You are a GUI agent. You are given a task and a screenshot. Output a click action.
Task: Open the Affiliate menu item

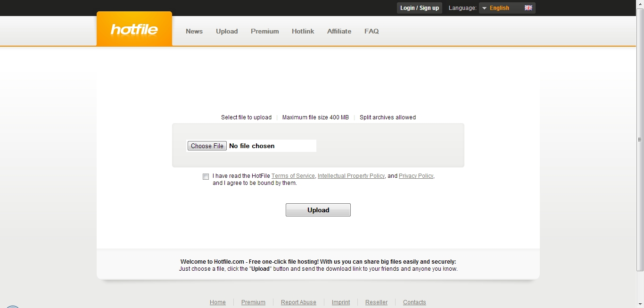[x=339, y=31]
